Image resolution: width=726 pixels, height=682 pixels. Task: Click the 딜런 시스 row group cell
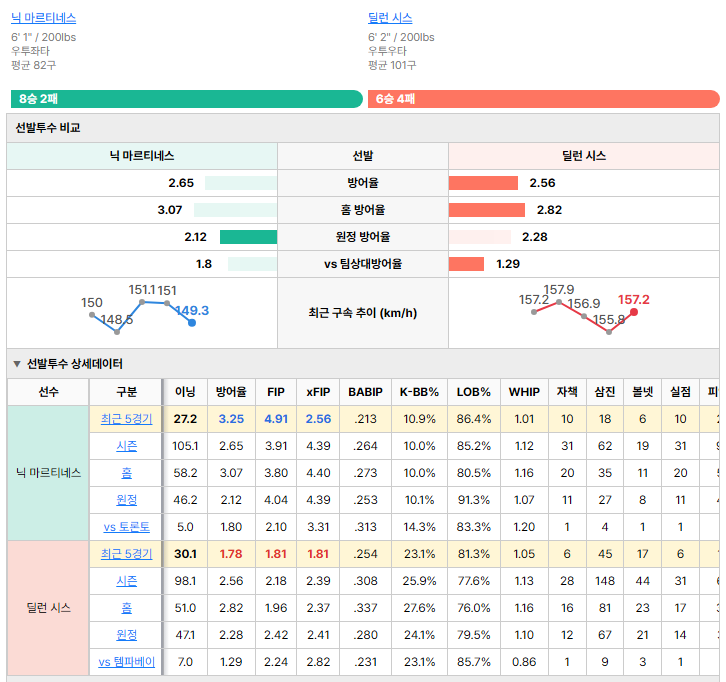(x=48, y=607)
